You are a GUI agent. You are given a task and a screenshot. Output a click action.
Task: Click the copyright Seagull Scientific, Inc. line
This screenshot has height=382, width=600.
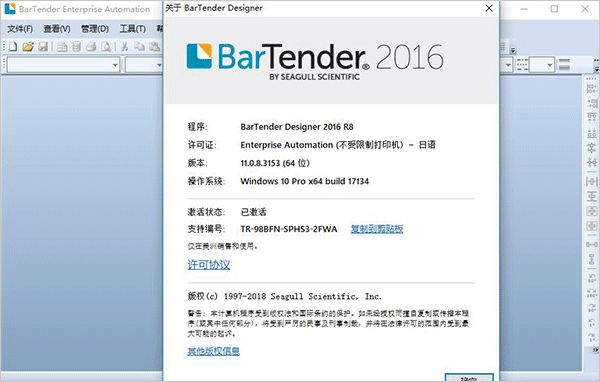click(284, 296)
